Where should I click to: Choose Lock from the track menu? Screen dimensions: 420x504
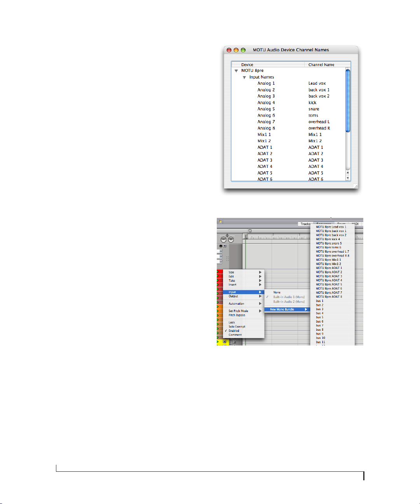tap(244, 323)
